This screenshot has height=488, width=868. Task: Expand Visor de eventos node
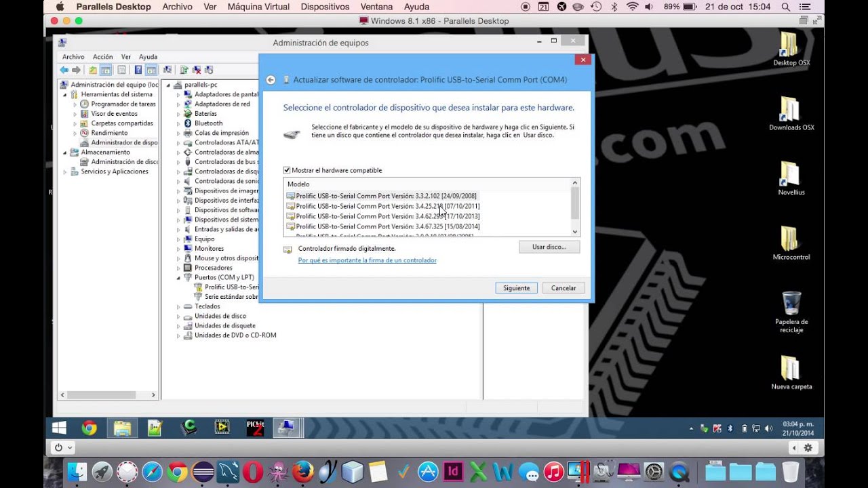[x=75, y=114]
